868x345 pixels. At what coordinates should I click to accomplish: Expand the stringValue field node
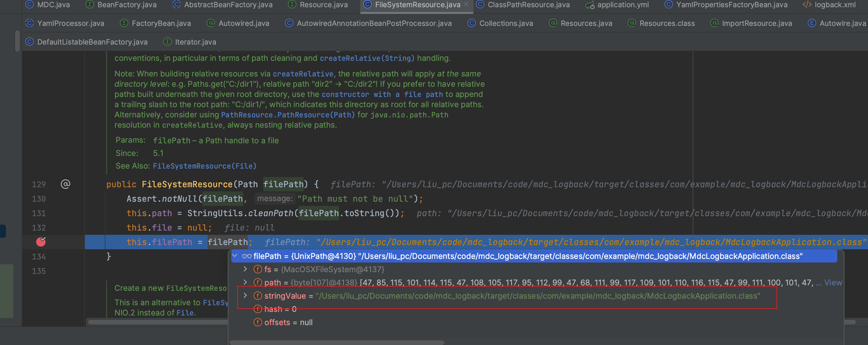245,295
